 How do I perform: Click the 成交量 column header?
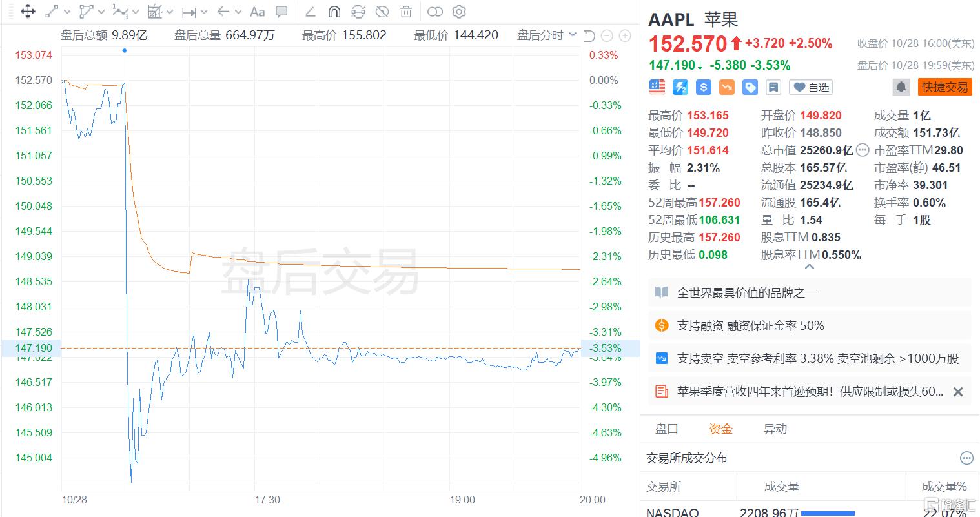[781, 487]
